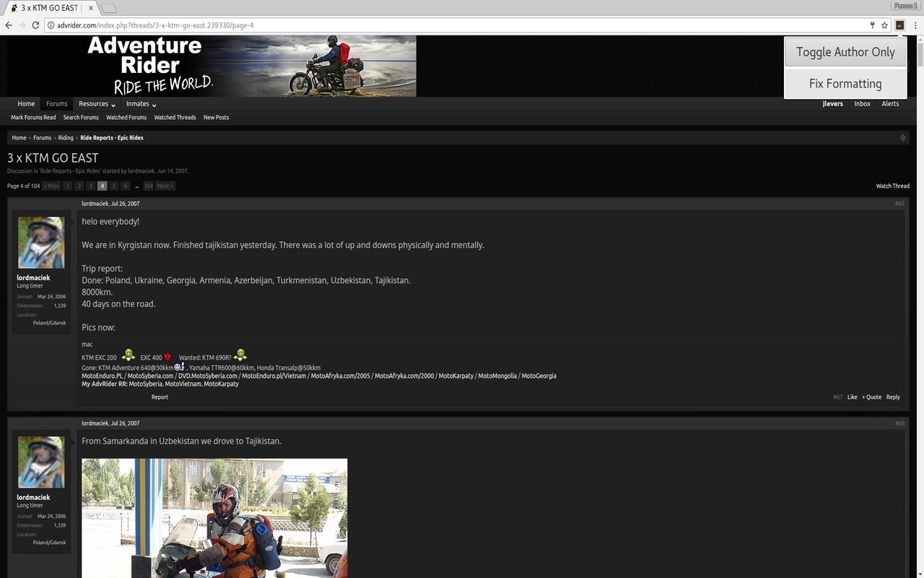This screenshot has height=578, width=924.
Task: Open MotoMongolia signature link
Action: [498, 376]
